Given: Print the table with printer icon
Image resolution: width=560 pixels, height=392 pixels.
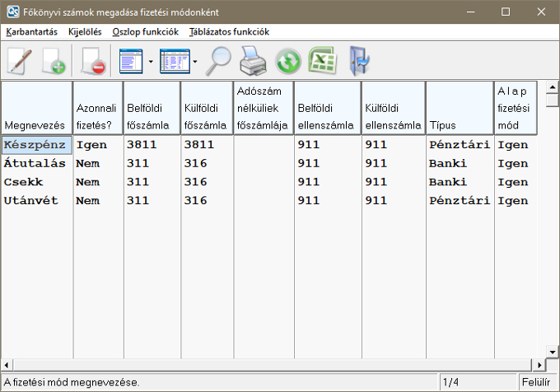Looking at the screenshot, I should [x=254, y=61].
